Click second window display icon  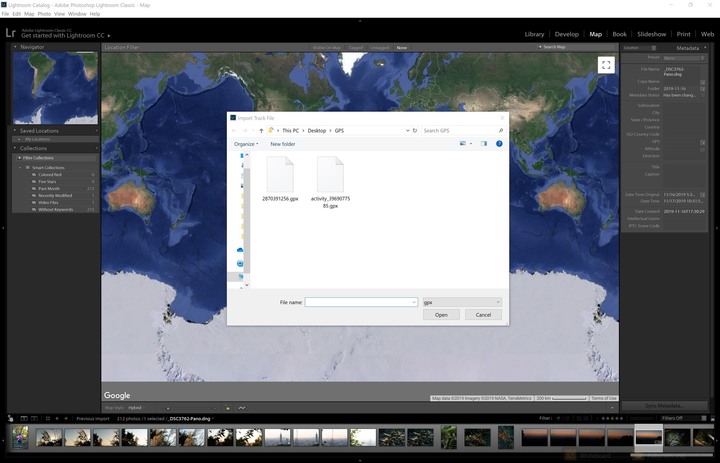pyautogui.click(x=34, y=418)
